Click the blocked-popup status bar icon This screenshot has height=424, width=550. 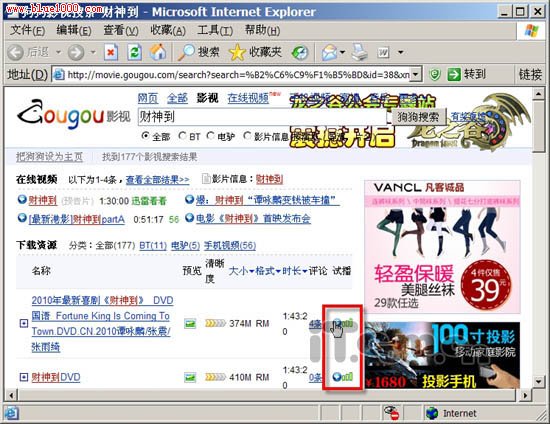391,413
